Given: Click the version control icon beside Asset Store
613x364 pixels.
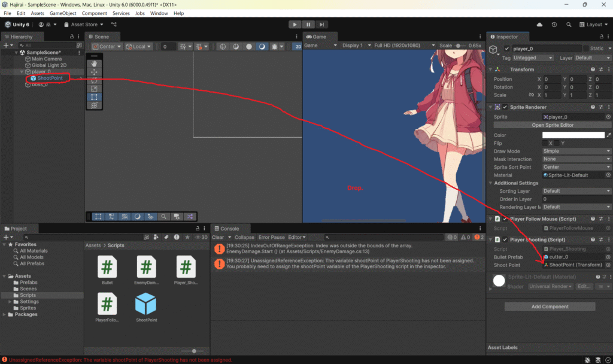Looking at the screenshot, I should click(114, 24).
